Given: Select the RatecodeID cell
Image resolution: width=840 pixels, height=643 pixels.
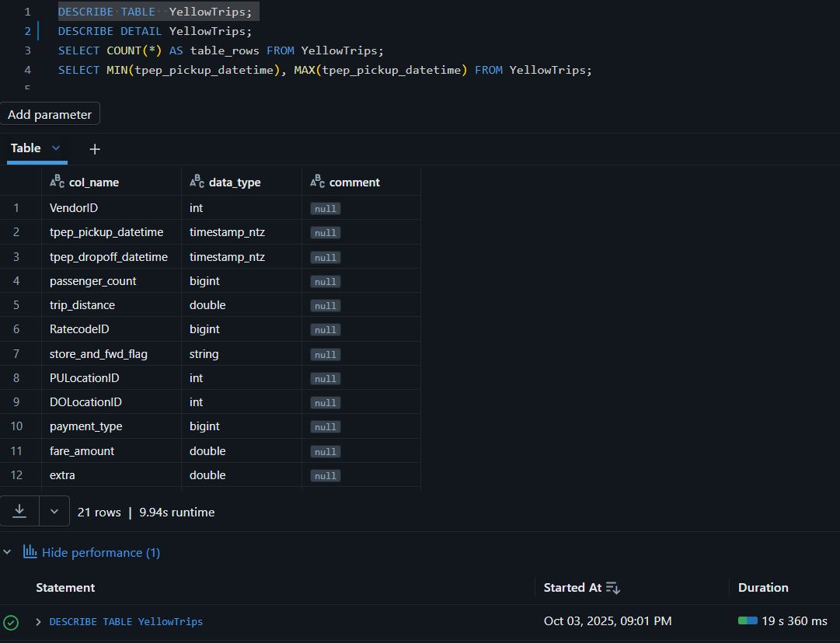Looking at the screenshot, I should click(111, 329).
